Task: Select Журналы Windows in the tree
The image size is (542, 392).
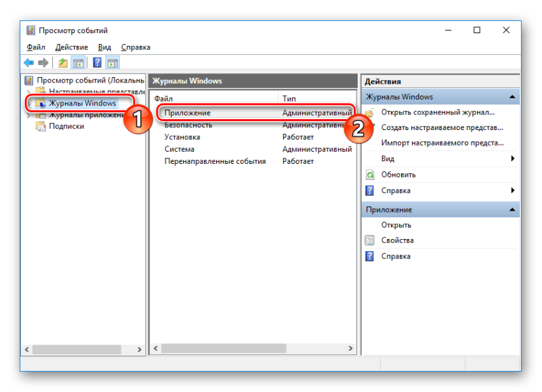Action: tap(82, 104)
